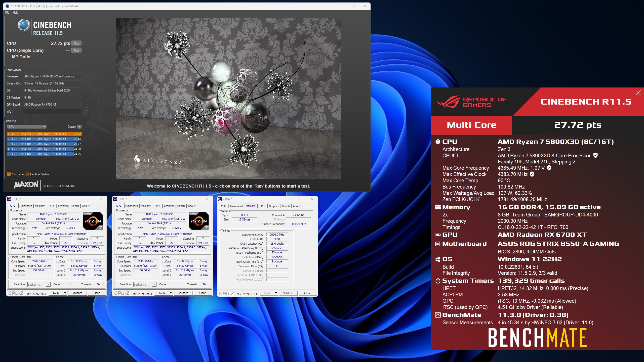Click title icon of the CPU-Z Memory window
644x362 pixels.
220,199
